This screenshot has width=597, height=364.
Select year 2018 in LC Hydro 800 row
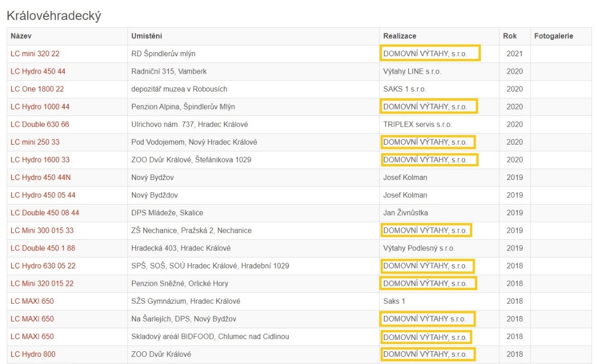click(x=514, y=354)
